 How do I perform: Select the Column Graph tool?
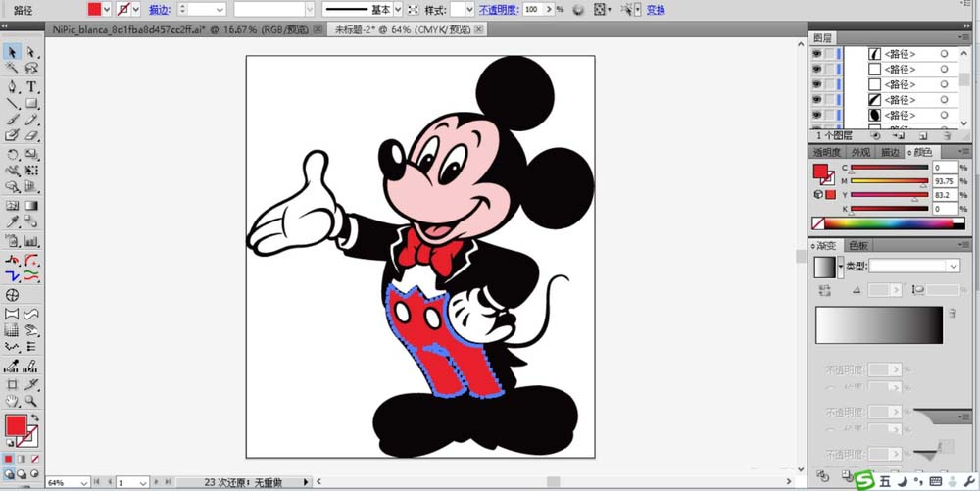(31, 240)
